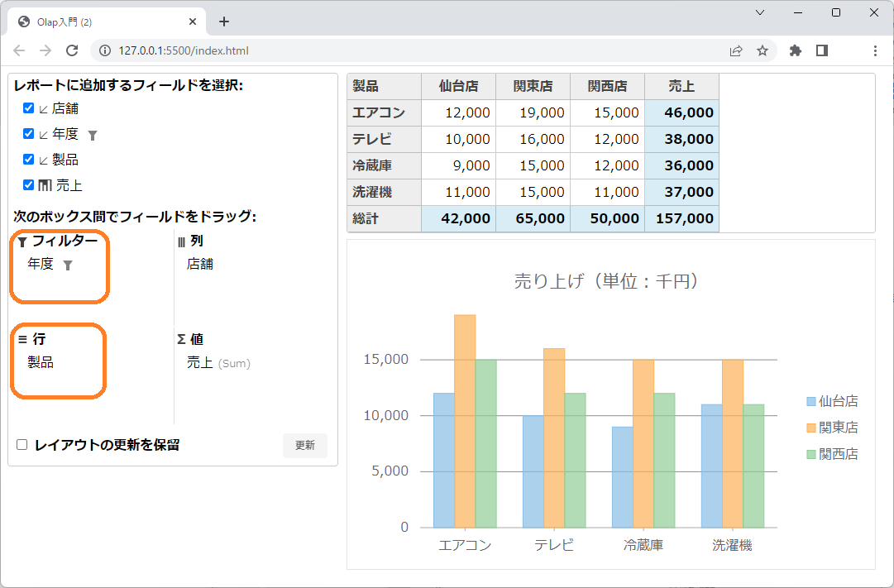View site information icon in address bar
The height and width of the screenshot is (588, 894).
pos(105,50)
